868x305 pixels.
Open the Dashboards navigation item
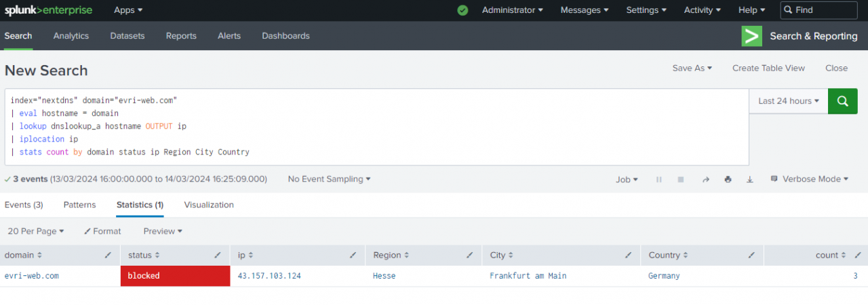click(x=285, y=36)
